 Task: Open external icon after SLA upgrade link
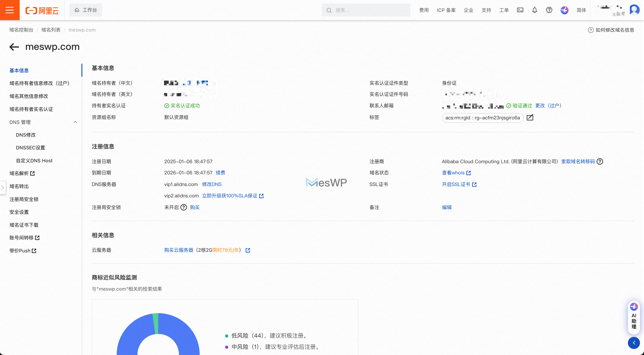[261, 196]
